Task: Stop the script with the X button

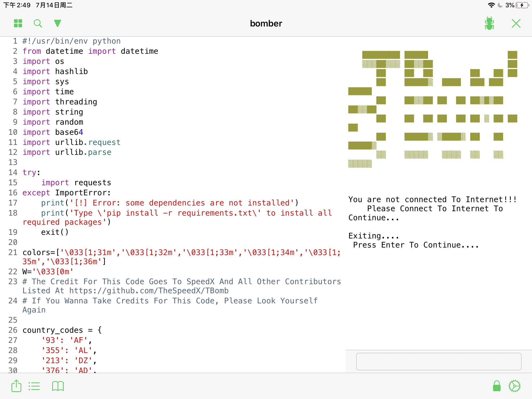Action: coord(516,23)
